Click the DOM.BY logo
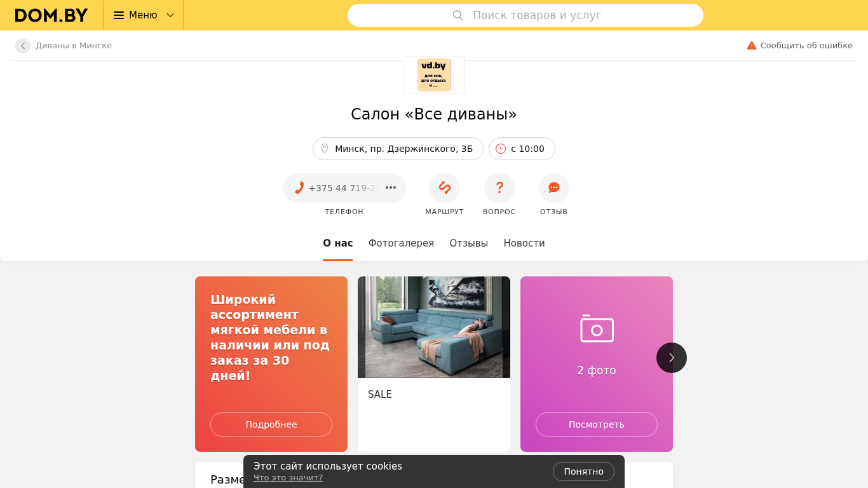Image resolution: width=868 pixels, height=488 pixels. pyautogui.click(x=51, y=15)
